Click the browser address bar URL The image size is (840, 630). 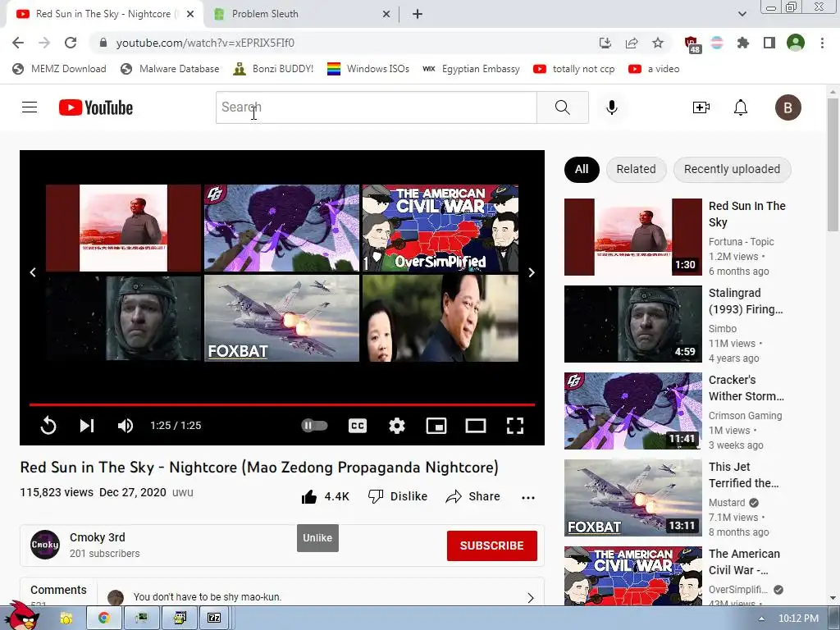205,43
